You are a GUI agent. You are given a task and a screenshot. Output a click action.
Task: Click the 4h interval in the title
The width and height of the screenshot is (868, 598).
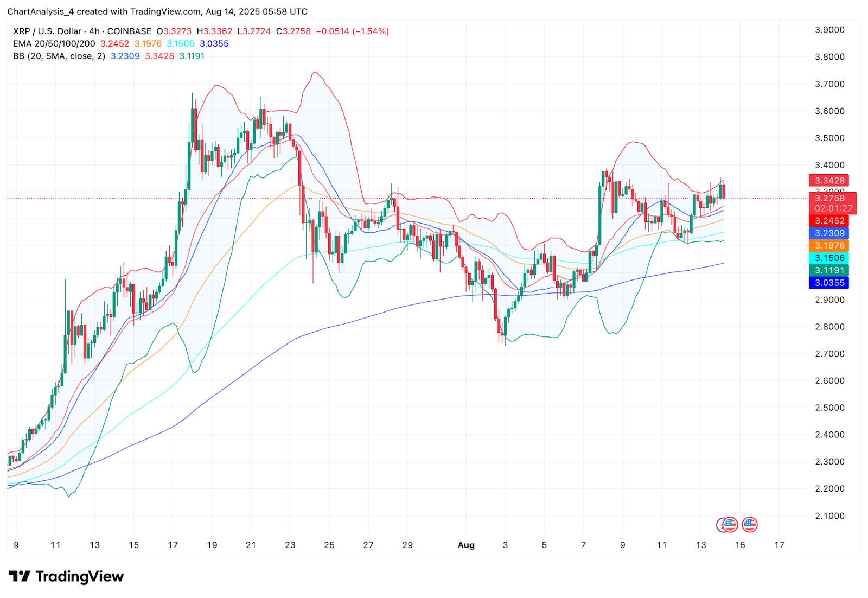(94, 31)
